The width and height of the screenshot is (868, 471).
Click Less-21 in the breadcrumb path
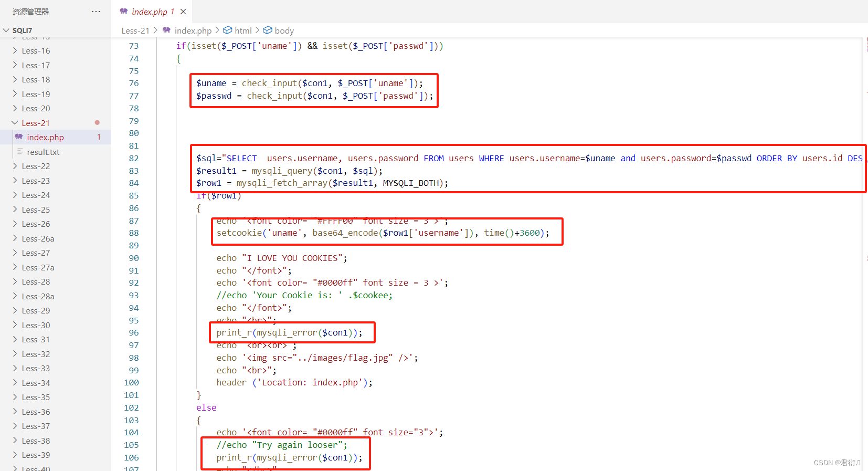[x=135, y=30]
